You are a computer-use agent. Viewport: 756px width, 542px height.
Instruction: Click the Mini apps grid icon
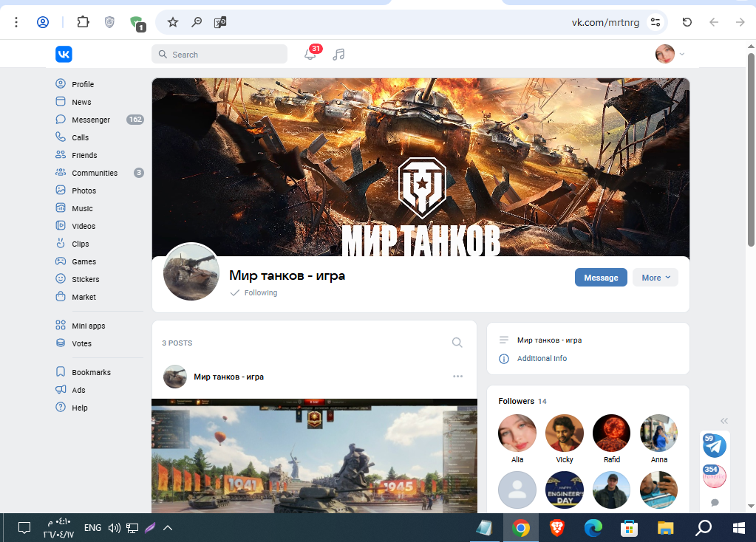coord(61,325)
